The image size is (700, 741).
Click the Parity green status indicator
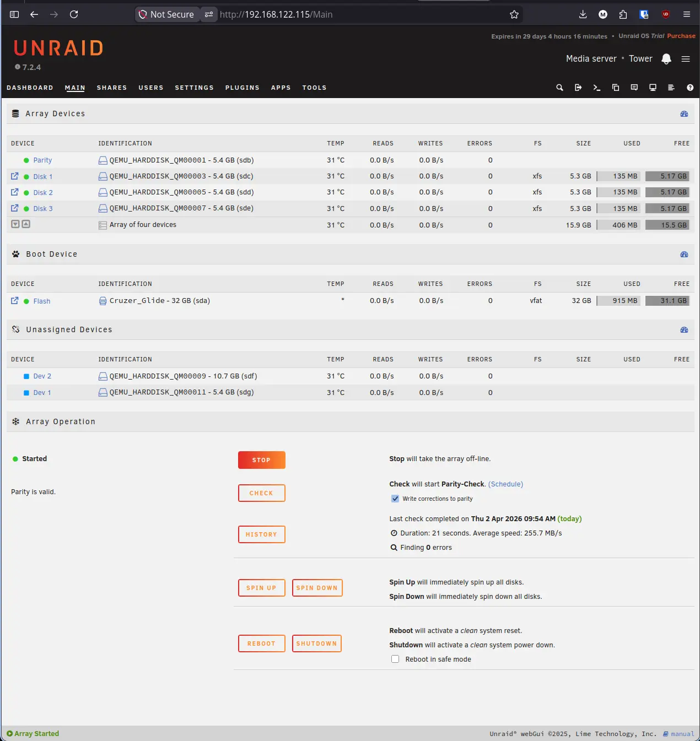point(26,160)
